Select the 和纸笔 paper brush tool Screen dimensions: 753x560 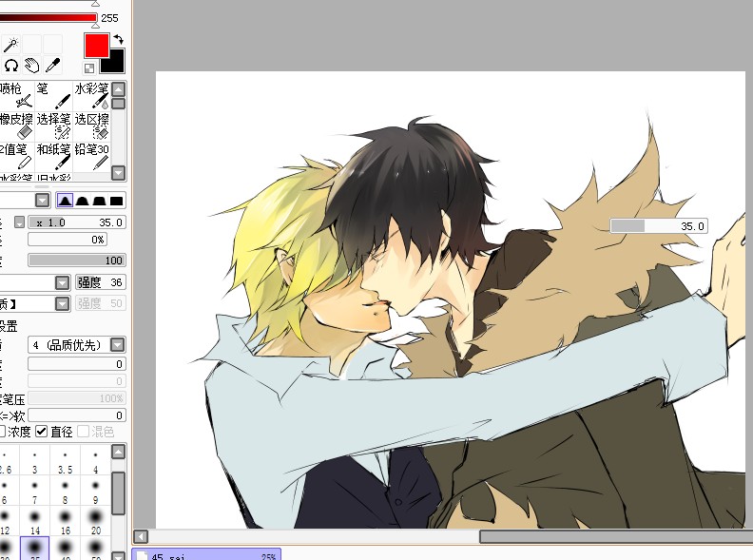pos(53,157)
